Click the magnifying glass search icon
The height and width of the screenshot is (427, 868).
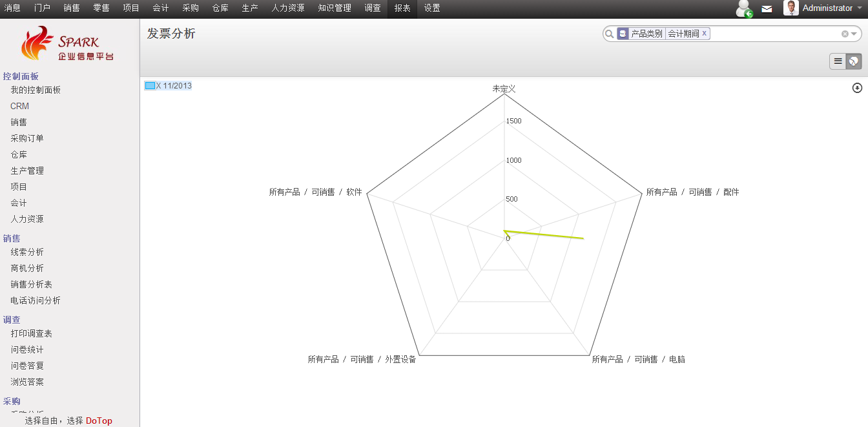point(609,34)
